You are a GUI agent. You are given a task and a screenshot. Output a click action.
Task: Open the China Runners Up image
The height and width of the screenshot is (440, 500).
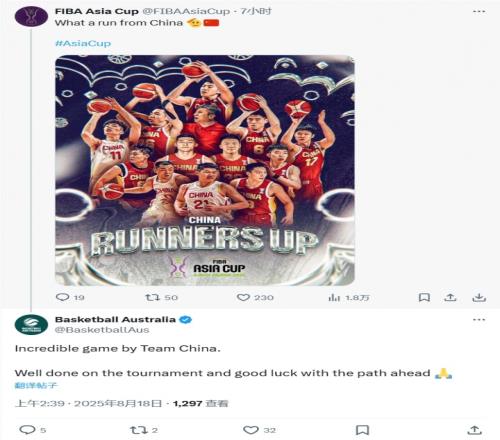[x=205, y=170]
